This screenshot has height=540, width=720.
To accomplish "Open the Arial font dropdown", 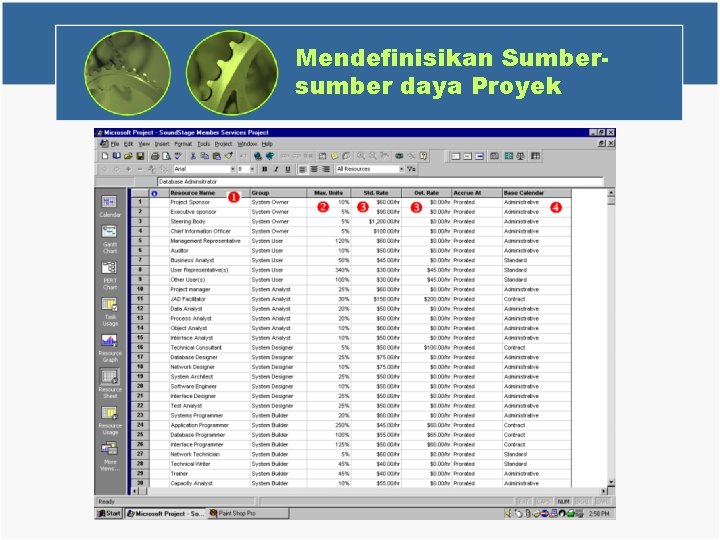I will (232, 169).
